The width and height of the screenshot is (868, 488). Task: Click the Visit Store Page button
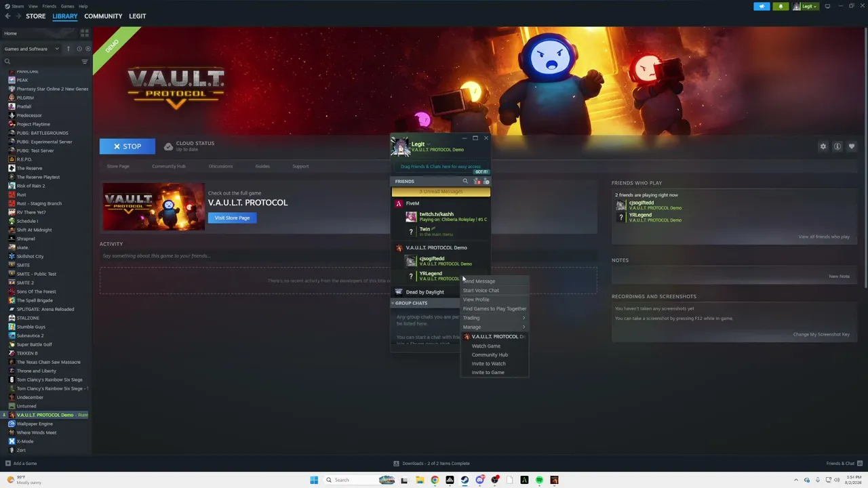(x=232, y=218)
